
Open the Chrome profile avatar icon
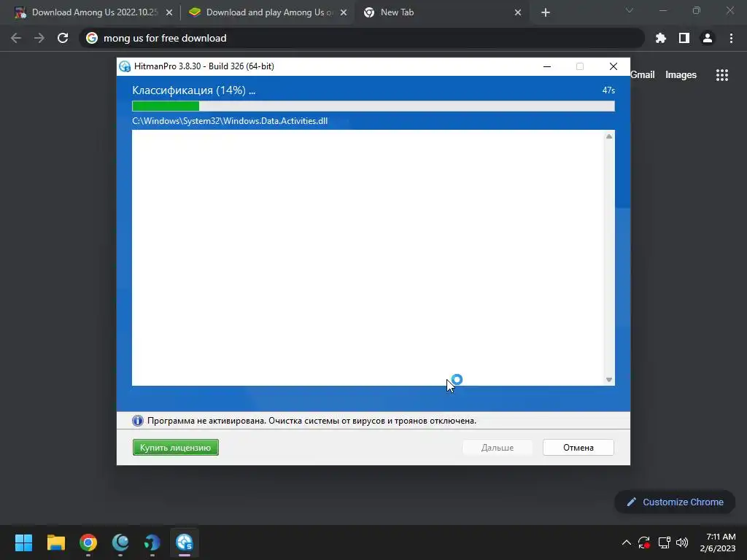(708, 38)
